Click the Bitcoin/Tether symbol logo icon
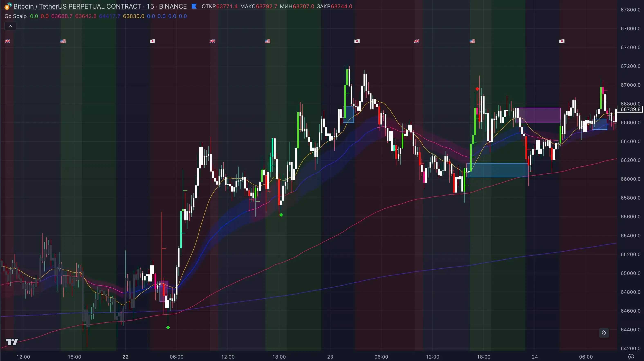Viewport: 644px width, 361px height. pos(8,6)
